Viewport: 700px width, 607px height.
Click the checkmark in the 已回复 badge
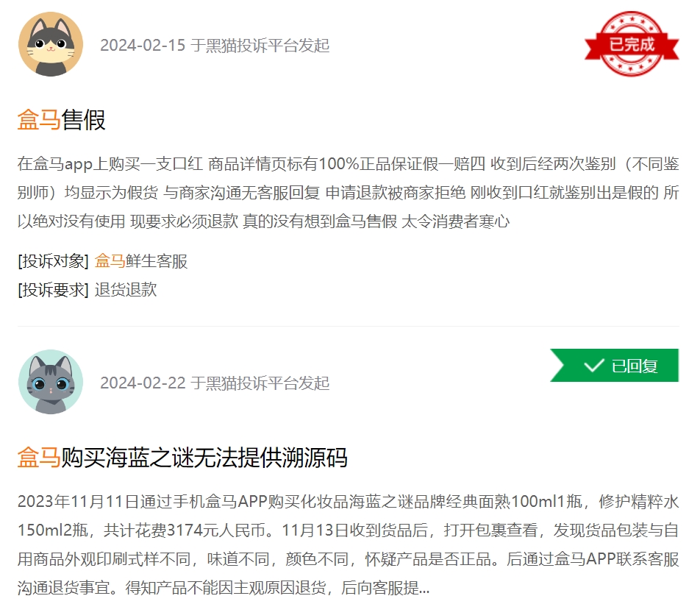[x=594, y=366]
